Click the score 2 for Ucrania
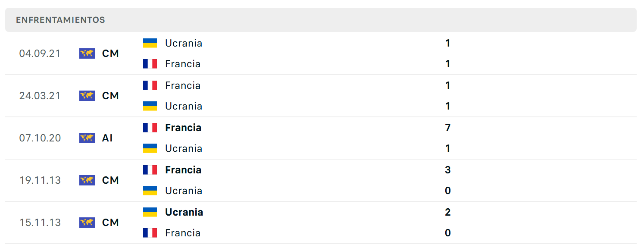Image resolution: width=644 pixels, height=251 pixels. 448,212
